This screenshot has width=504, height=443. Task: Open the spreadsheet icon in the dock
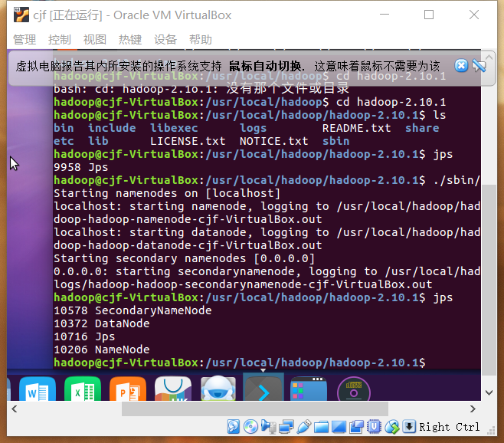[x=83, y=389]
